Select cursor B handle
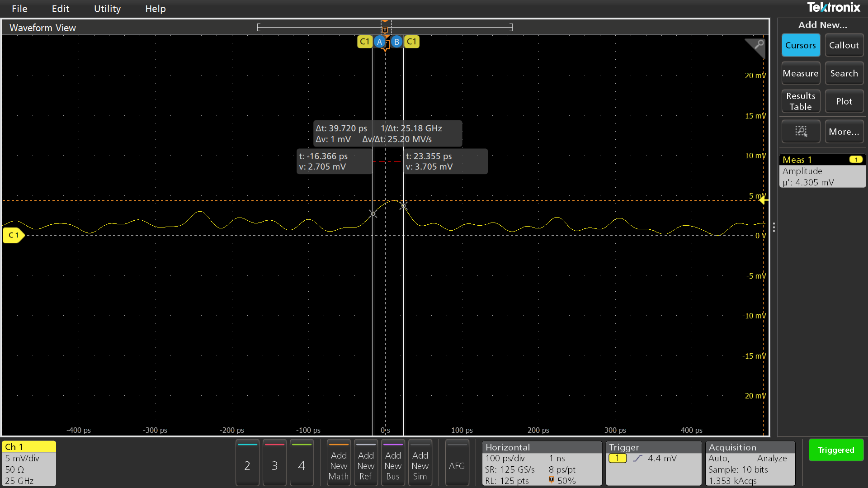 pyautogui.click(x=396, y=42)
